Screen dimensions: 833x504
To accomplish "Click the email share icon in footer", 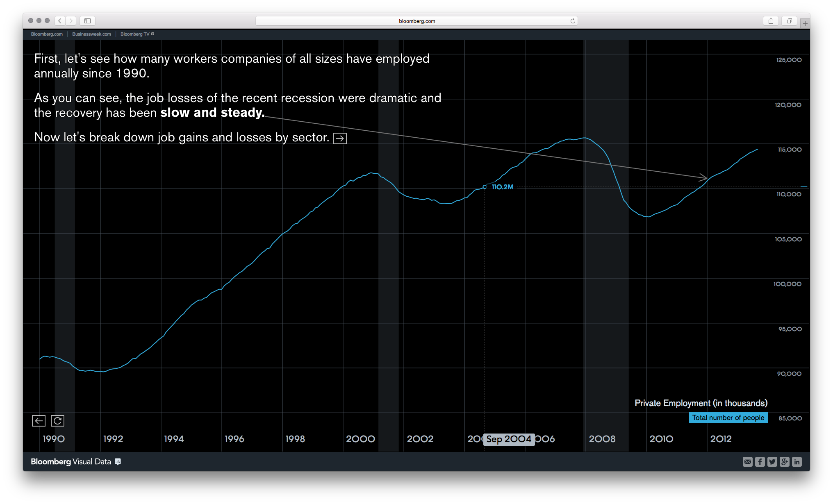I will [x=748, y=461].
